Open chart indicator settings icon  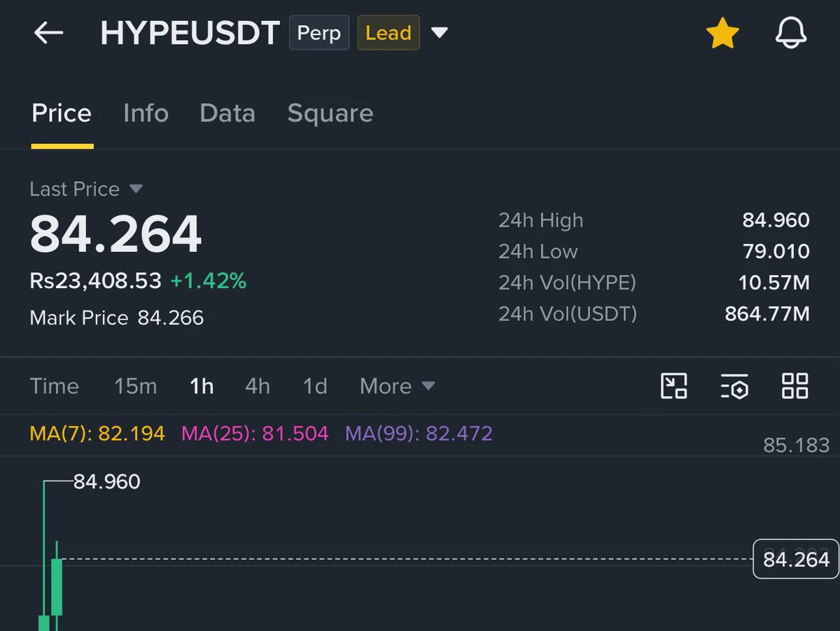coord(734,385)
